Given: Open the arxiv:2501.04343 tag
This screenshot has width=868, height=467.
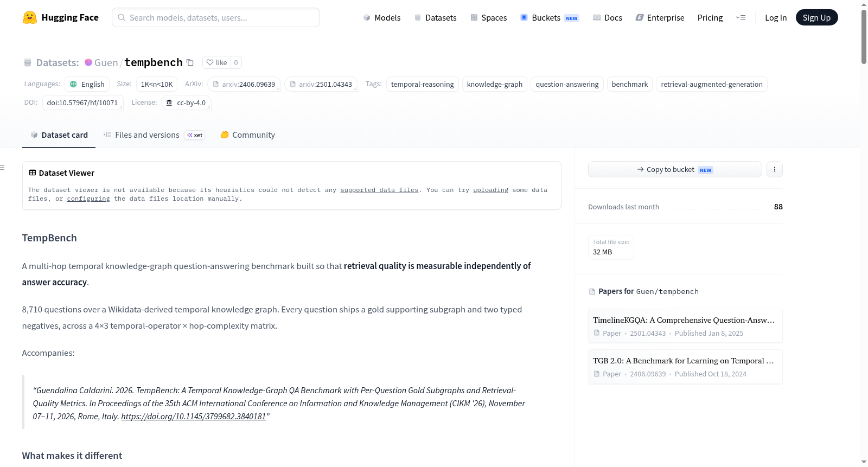Looking at the screenshot, I should 321,84.
